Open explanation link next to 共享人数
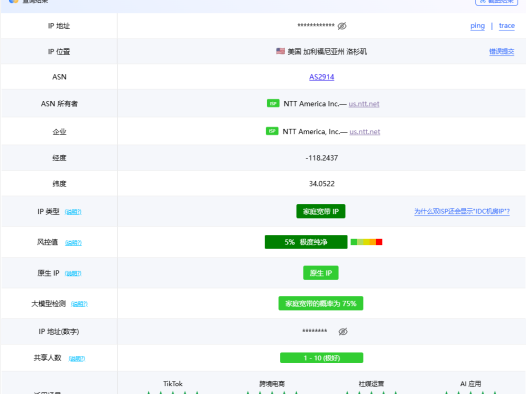Screen dimensions: 526x394 (x=77, y=358)
